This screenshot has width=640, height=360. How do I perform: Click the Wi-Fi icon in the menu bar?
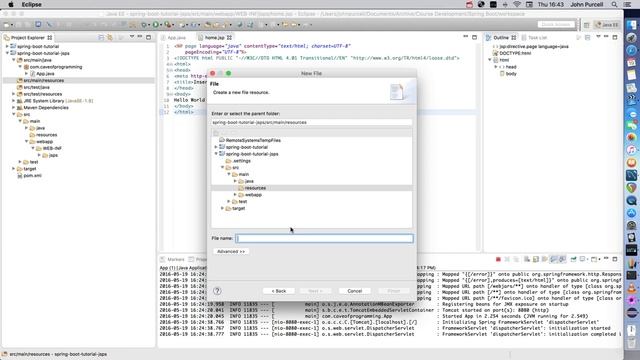click(x=517, y=4)
